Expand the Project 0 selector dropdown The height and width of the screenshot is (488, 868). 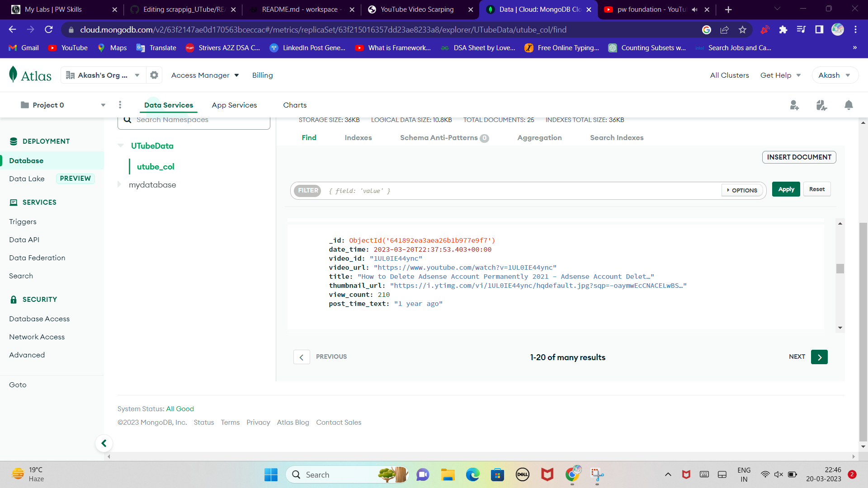pyautogui.click(x=103, y=104)
